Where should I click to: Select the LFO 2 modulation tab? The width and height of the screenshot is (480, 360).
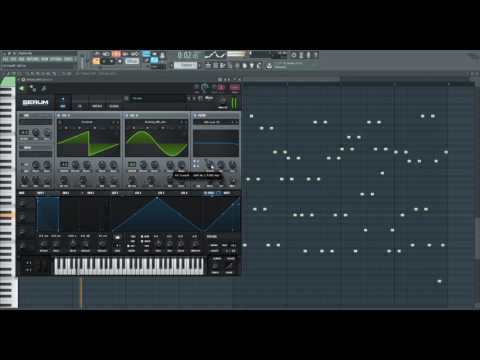click(x=138, y=193)
